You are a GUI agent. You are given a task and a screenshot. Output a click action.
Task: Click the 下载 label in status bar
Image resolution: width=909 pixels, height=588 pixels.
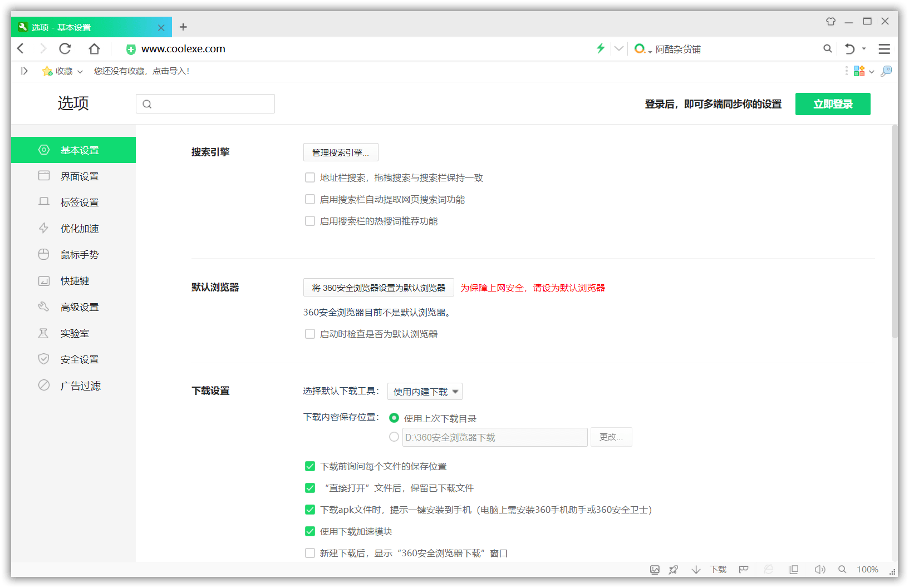coord(718,569)
